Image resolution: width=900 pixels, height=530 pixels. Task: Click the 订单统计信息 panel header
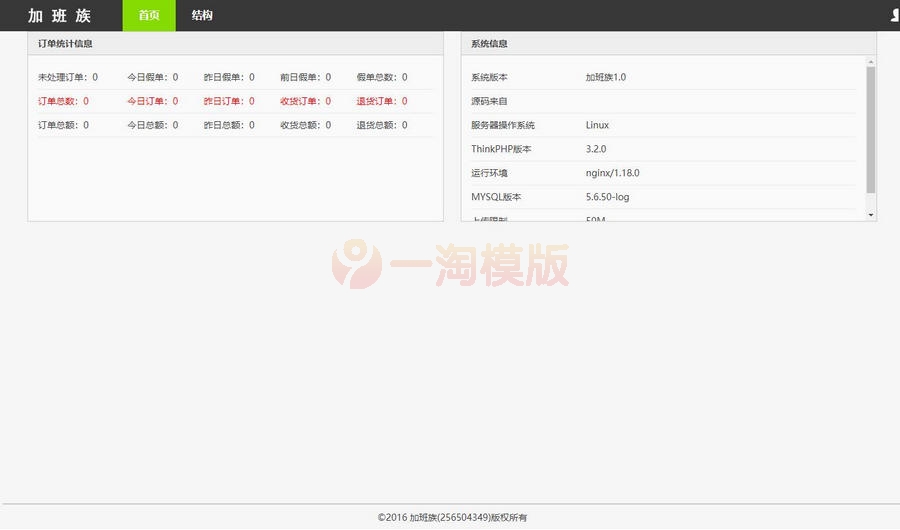235,44
